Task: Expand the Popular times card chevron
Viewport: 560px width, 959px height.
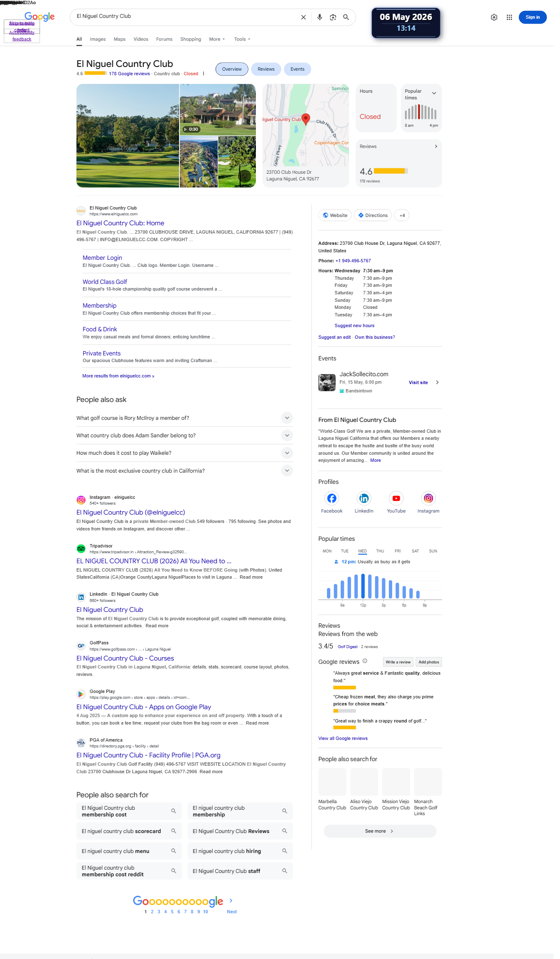Action: point(434,93)
